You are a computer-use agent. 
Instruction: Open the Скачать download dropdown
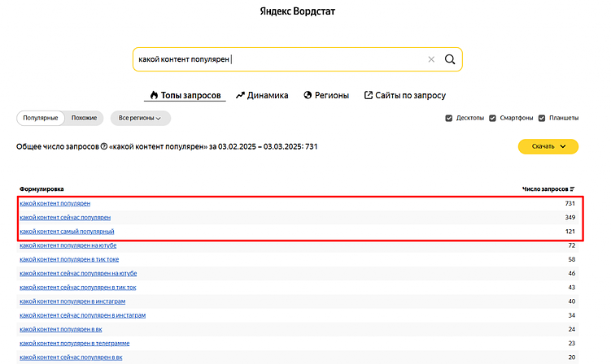[548, 146]
